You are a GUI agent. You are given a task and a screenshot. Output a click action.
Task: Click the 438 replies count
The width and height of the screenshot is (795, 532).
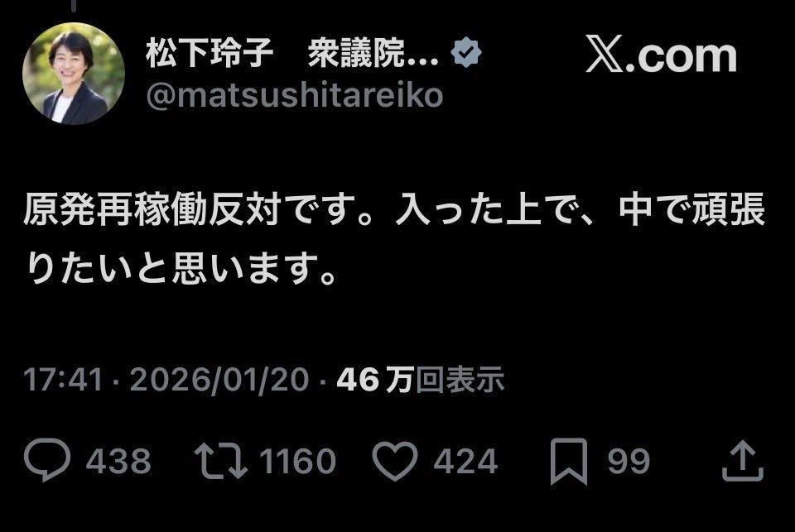118,461
